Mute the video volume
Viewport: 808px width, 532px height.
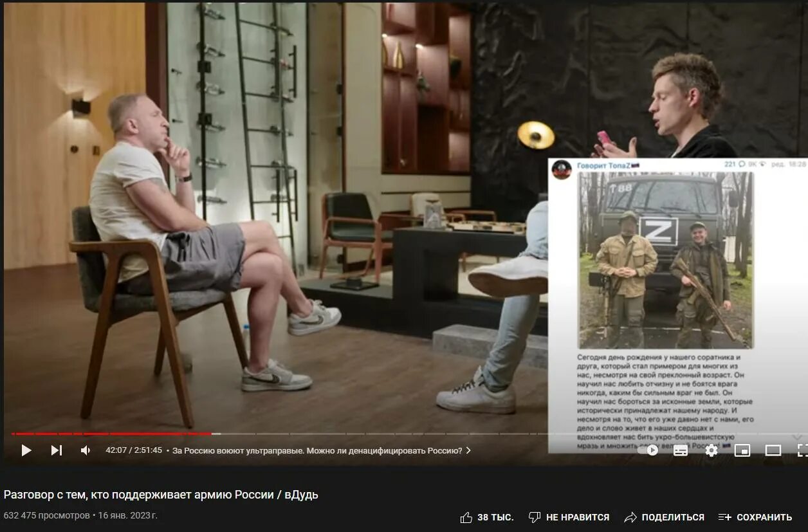(85, 450)
